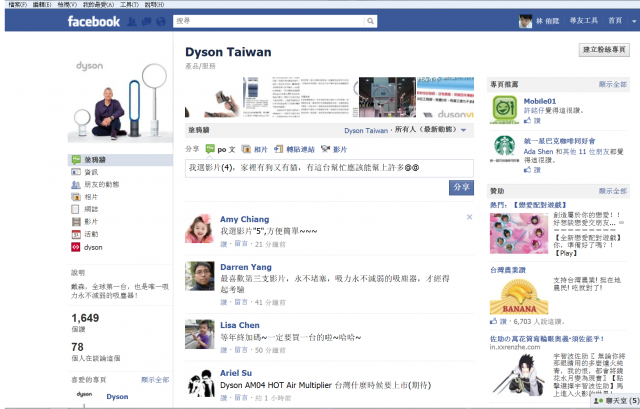Open browser Edit menu

[x=42, y=4]
